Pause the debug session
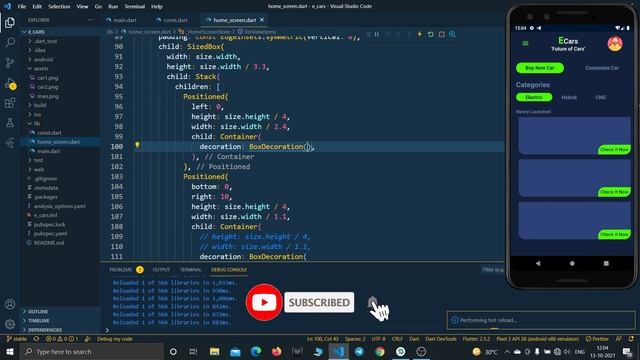The height and width of the screenshot is (360, 640). pyautogui.click(x=377, y=35)
